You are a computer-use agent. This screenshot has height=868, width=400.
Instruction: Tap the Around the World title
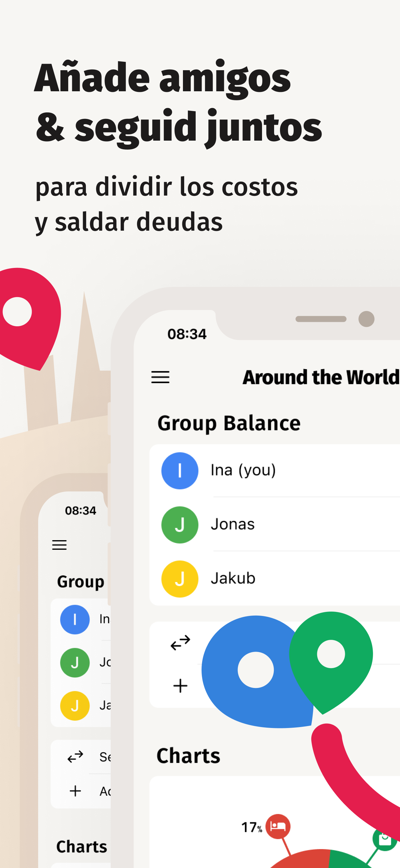(x=321, y=377)
